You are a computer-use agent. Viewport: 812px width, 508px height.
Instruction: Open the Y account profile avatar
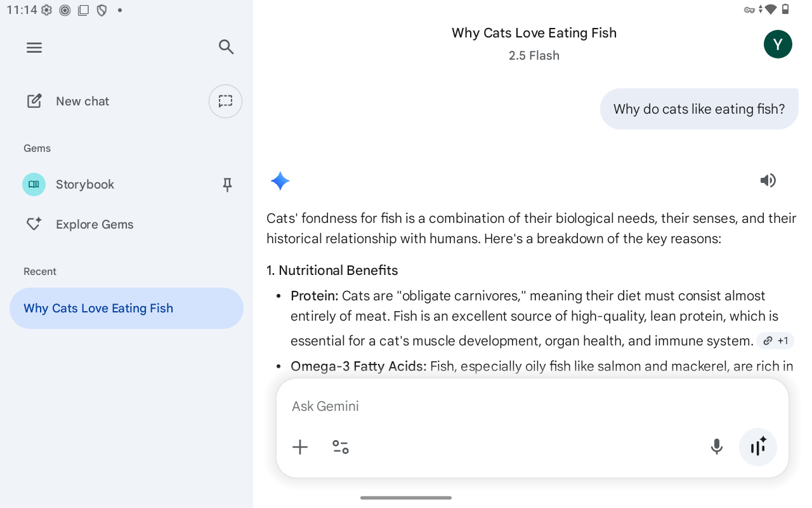point(778,44)
